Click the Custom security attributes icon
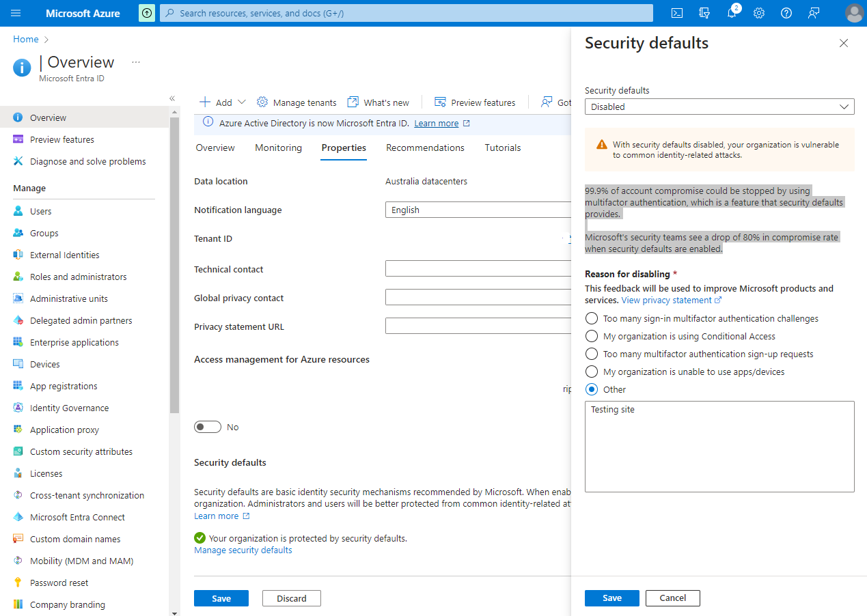 pyautogui.click(x=18, y=451)
